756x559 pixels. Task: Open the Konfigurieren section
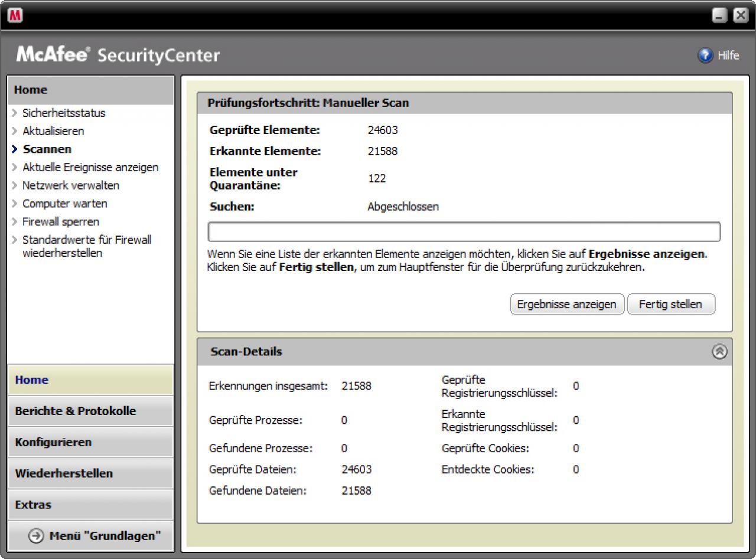pos(91,442)
